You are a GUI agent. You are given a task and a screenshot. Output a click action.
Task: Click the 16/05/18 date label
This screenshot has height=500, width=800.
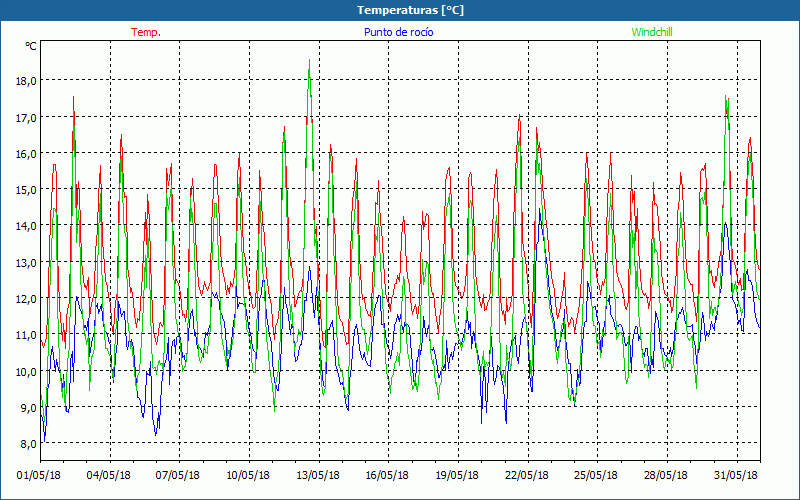click(x=387, y=476)
